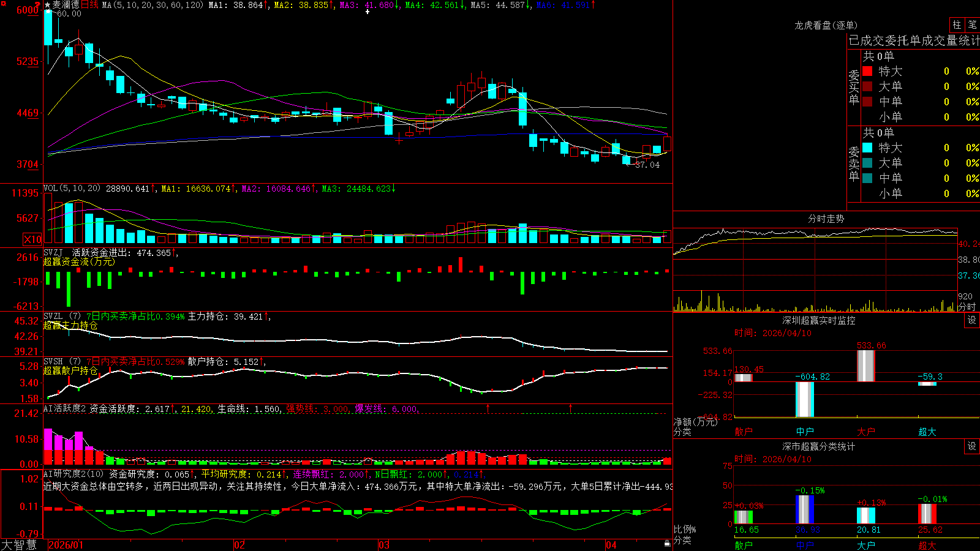980x551 pixels.
Task: Click the VOL(5,10,20) indicator label
Action: click(72, 189)
